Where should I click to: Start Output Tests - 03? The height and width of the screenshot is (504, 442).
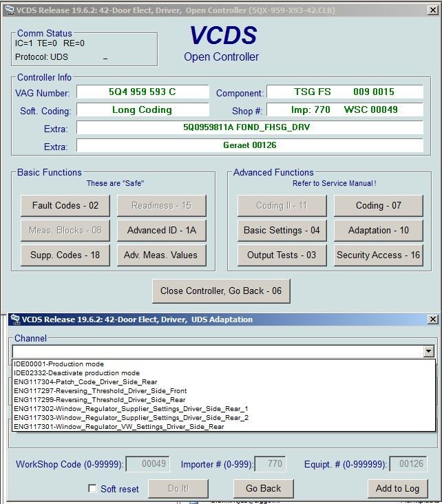point(282,255)
